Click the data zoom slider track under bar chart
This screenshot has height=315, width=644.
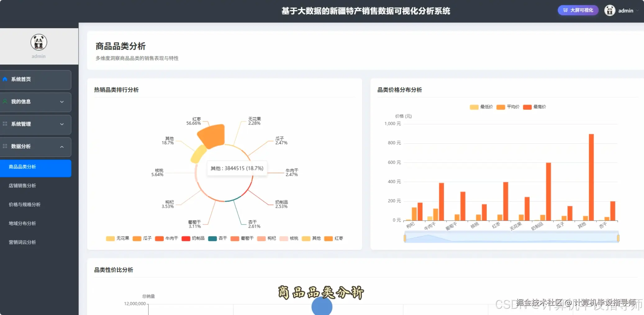pos(511,238)
